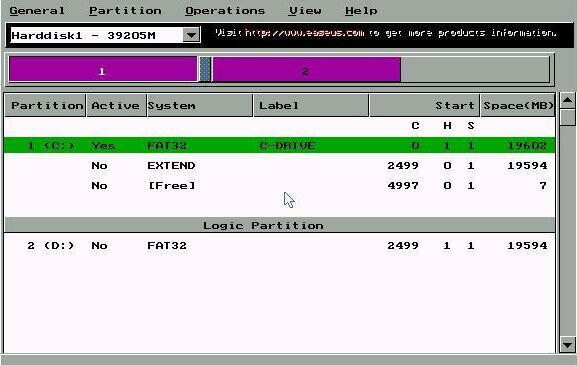Select the [Free] space row

click(x=279, y=185)
